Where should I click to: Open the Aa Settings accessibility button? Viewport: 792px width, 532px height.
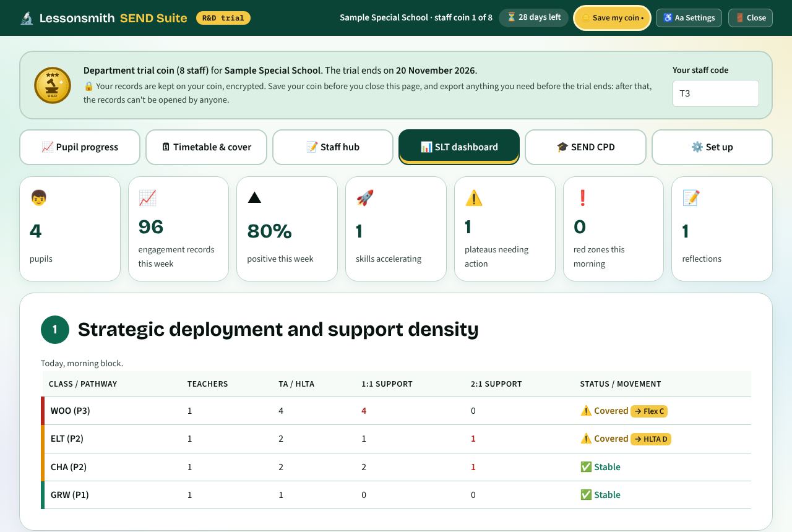(689, 18)
